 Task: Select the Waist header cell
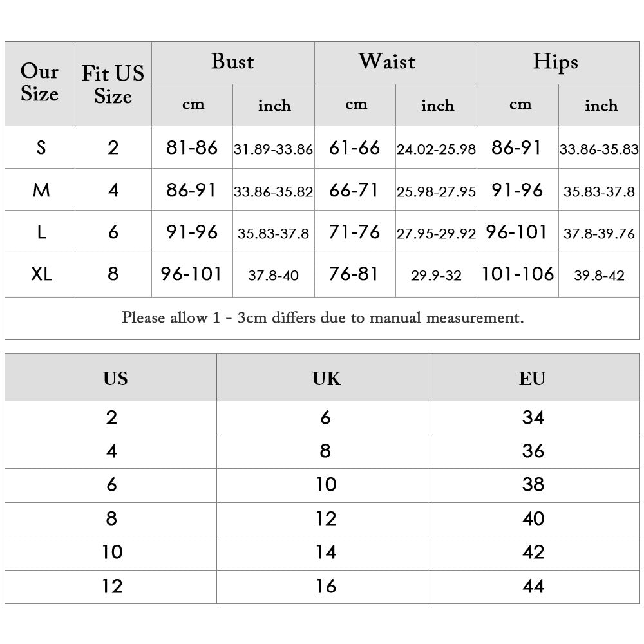387,62
